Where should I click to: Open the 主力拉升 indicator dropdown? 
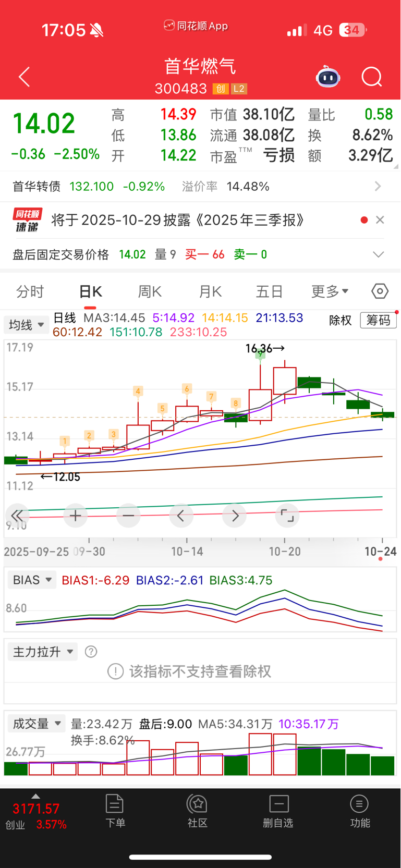pos(42,652)
